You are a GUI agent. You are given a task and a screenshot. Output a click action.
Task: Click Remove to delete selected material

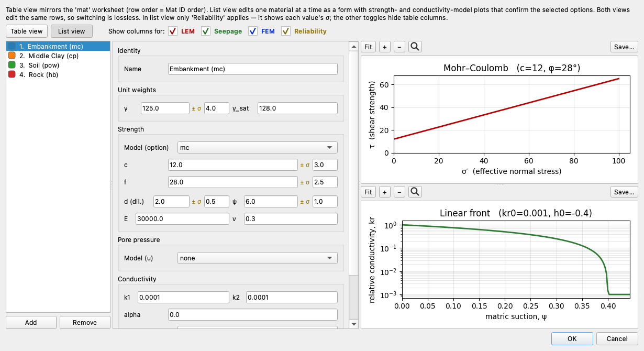point(85,322)
